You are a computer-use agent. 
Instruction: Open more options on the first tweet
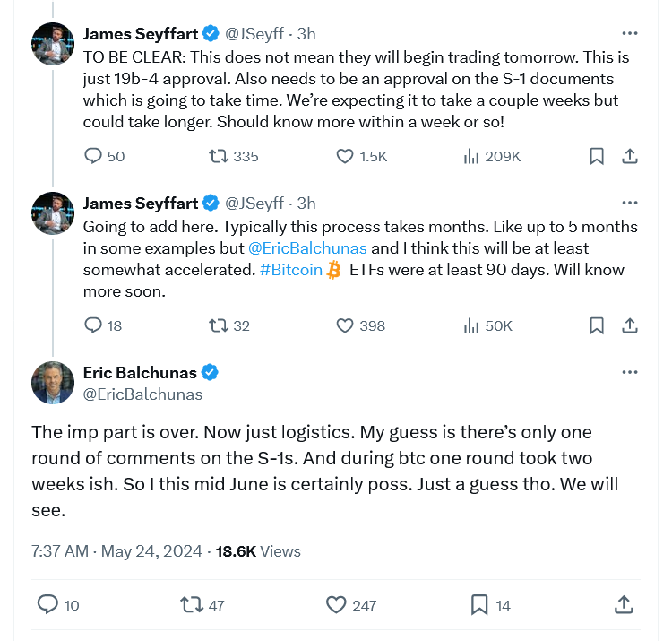(x=630, y=34)
